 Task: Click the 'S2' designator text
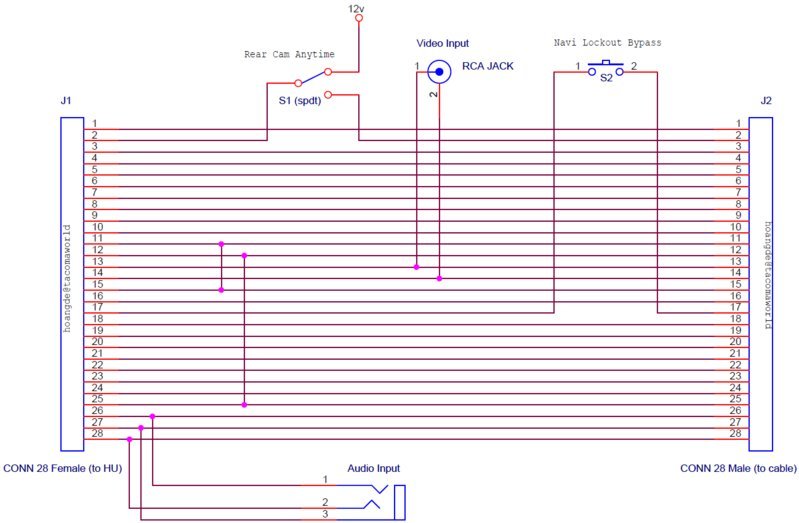(606, 78)
